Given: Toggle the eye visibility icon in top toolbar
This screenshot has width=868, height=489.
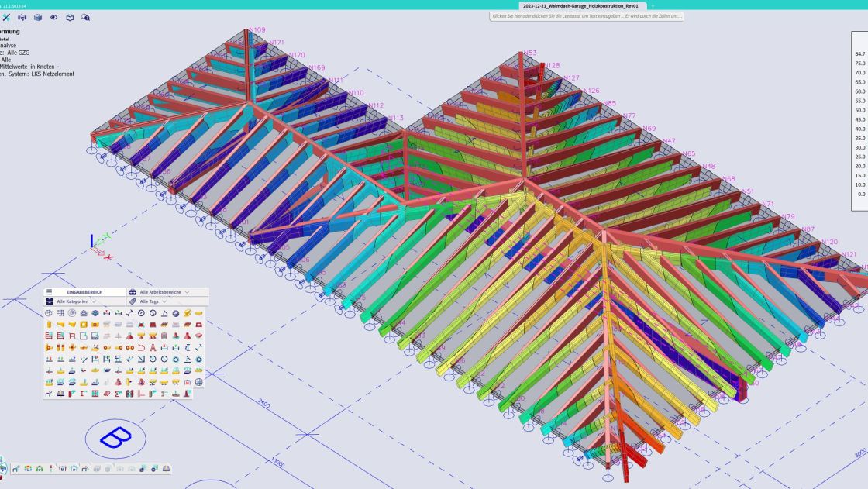Looking at the screenshot, I should coord(53,17).
